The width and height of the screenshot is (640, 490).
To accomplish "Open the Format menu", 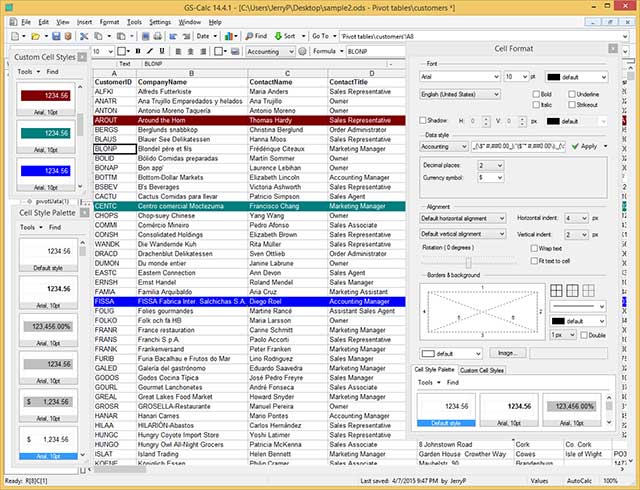I will (109, 21).
